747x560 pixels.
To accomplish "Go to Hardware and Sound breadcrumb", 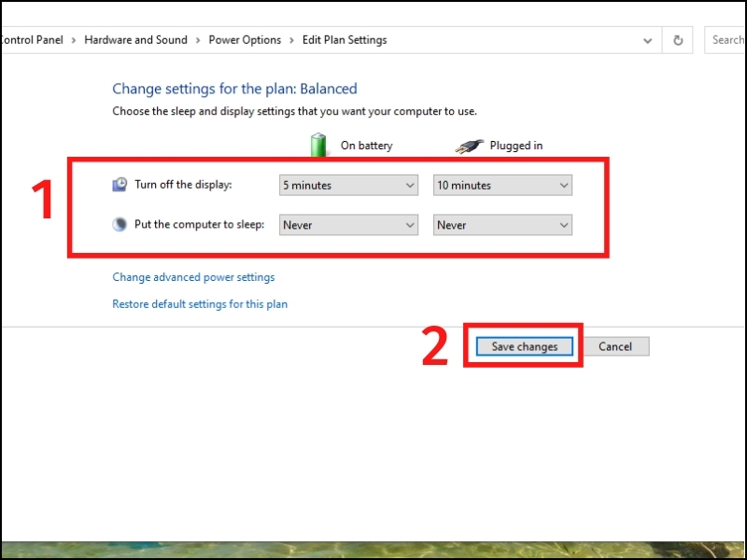I will tap(135, 40).
